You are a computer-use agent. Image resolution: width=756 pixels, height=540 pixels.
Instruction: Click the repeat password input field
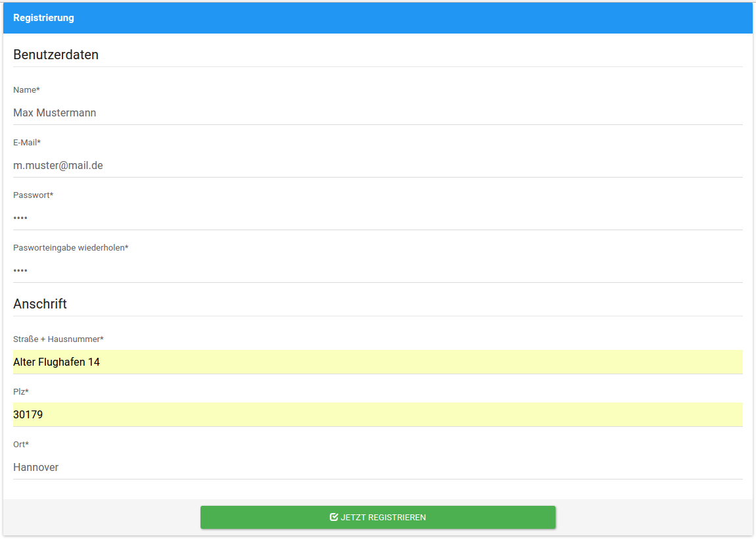click(377, 270)
